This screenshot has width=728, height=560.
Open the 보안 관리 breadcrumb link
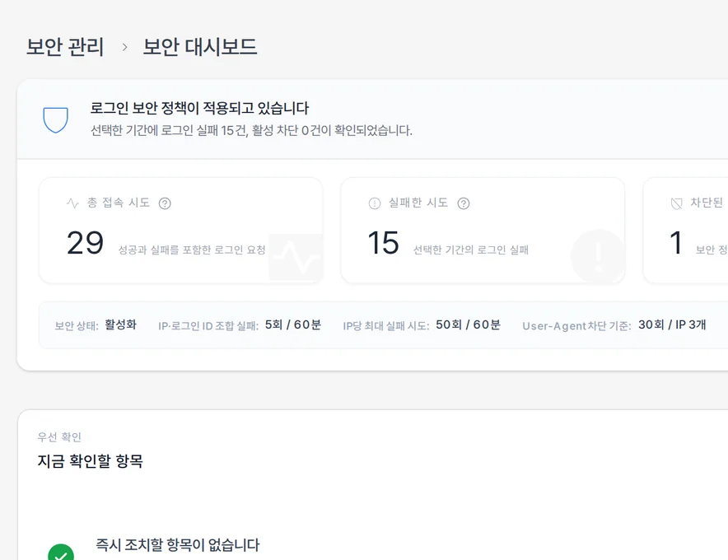pyautogui.click(x=65, y=47)
